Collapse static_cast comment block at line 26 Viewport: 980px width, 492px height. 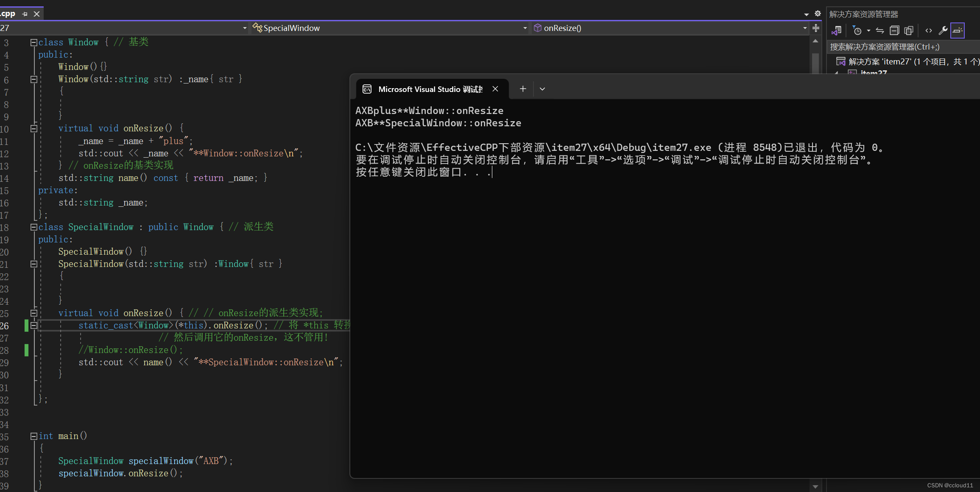[34, 325]
